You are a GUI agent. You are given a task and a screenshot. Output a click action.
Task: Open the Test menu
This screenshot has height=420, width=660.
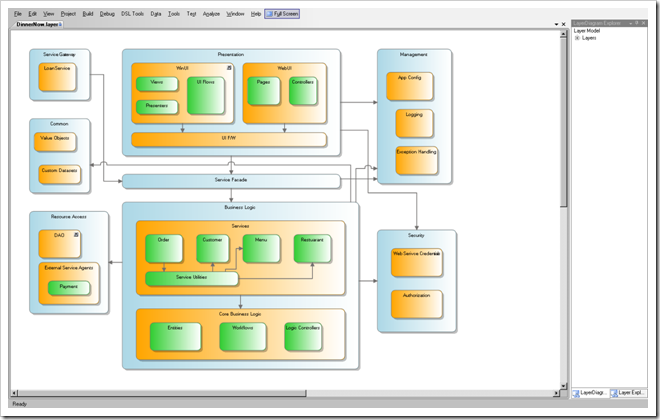pyautogui.click(x=191, y=14)
